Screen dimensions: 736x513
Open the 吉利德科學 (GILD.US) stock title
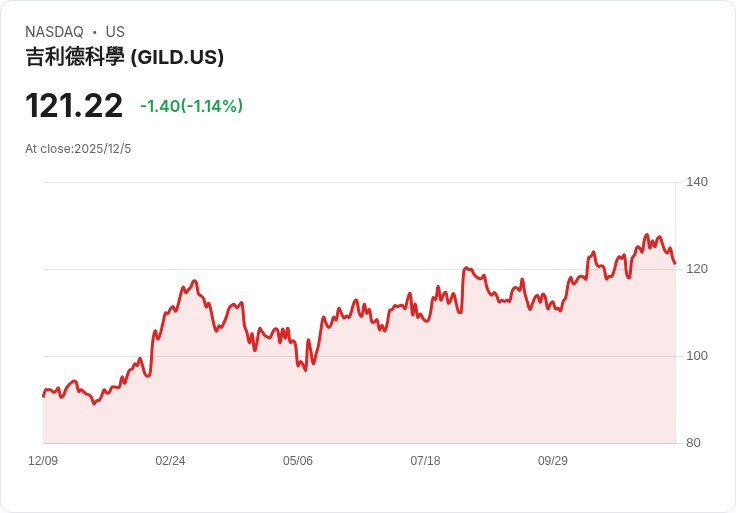(x=124, y=57)
